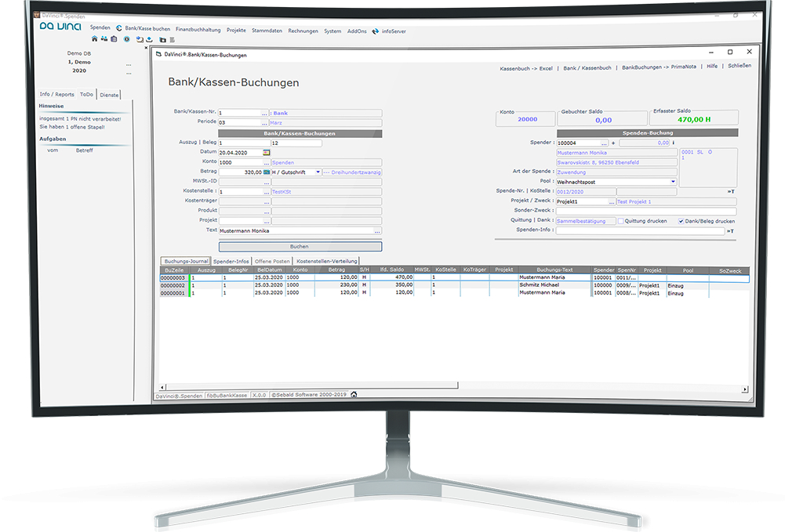Open the Bank / Kassenbuch link
Image resolution: width=785 pixels, height=532 pixels.
point(587,68)
